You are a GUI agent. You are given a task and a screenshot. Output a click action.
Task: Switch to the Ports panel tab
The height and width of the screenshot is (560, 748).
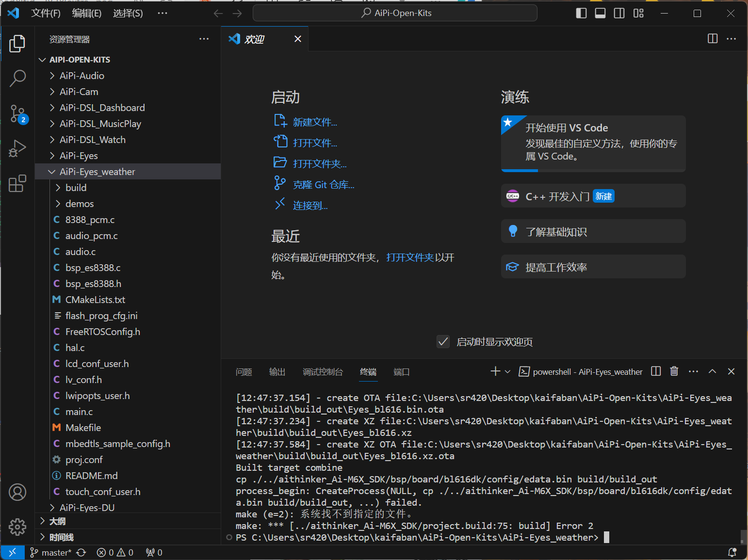(402, 372)
